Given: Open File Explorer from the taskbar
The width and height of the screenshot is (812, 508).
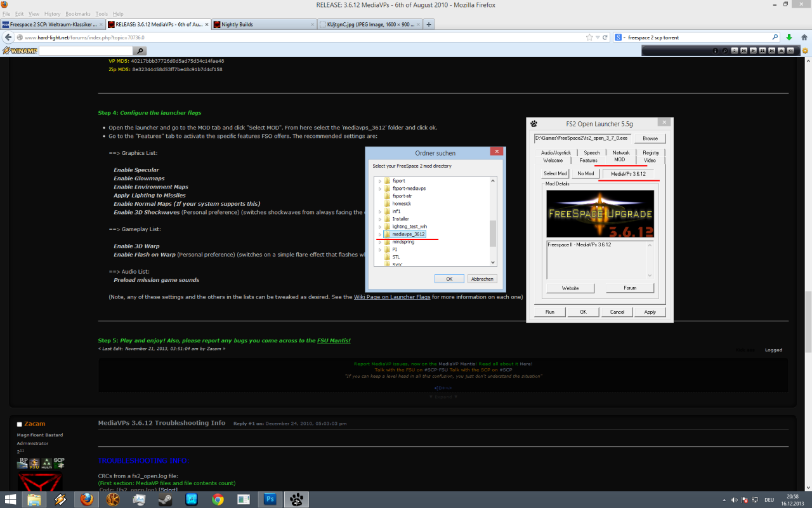Looking at the screenshot, I should coord(34,500).
